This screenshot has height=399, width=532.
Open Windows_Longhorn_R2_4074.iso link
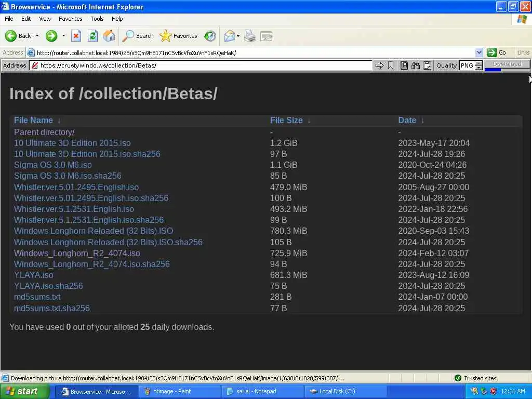coord(77,253)
